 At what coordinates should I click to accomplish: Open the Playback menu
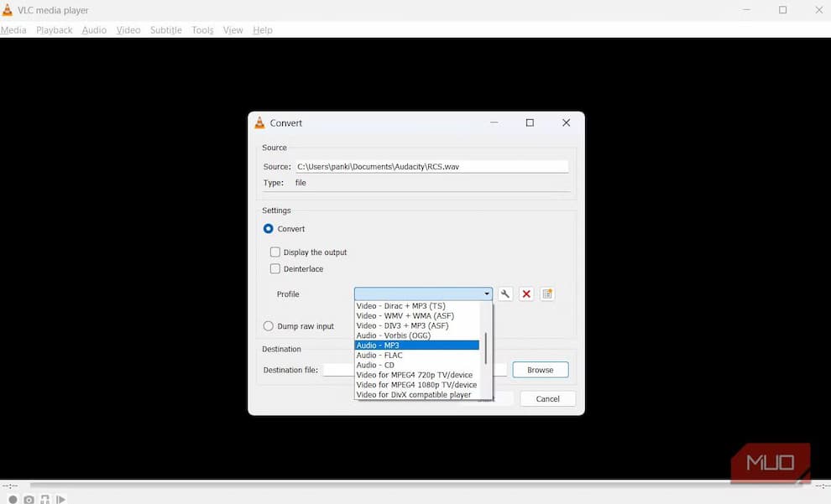click(x=54, y=30)
